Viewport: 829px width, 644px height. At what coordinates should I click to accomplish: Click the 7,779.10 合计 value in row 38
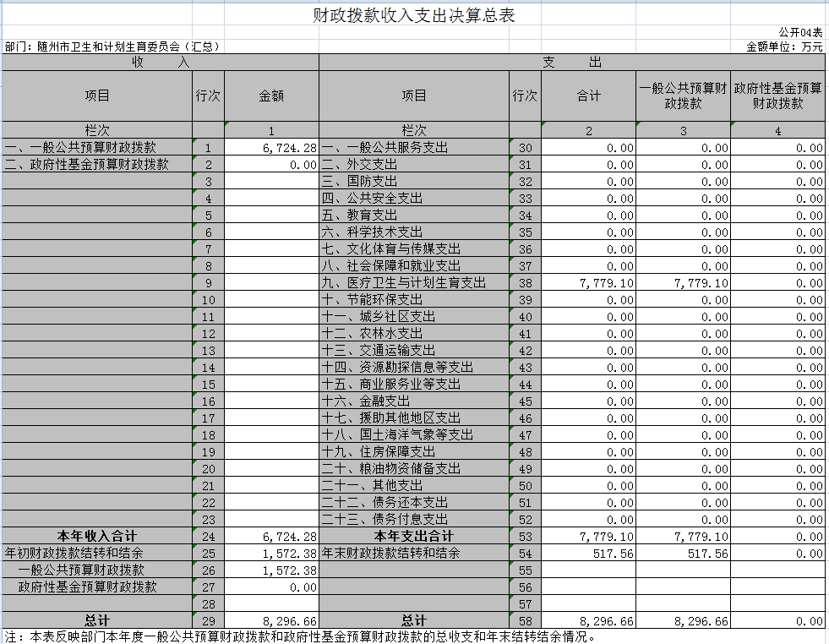pos(607,283)
